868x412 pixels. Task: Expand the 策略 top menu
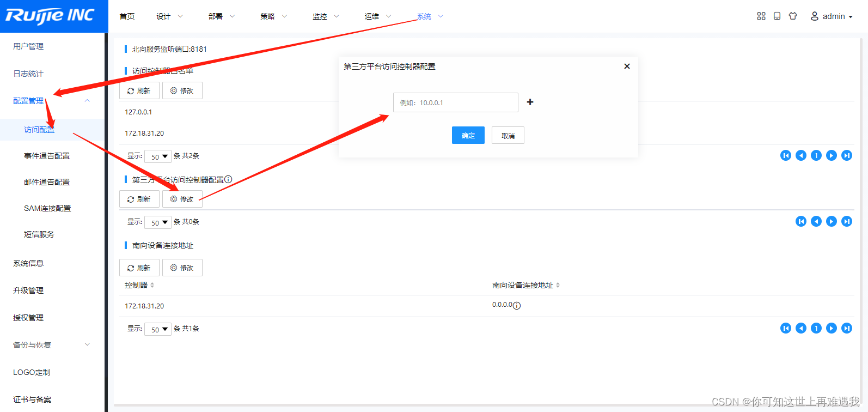coord(273,16)
